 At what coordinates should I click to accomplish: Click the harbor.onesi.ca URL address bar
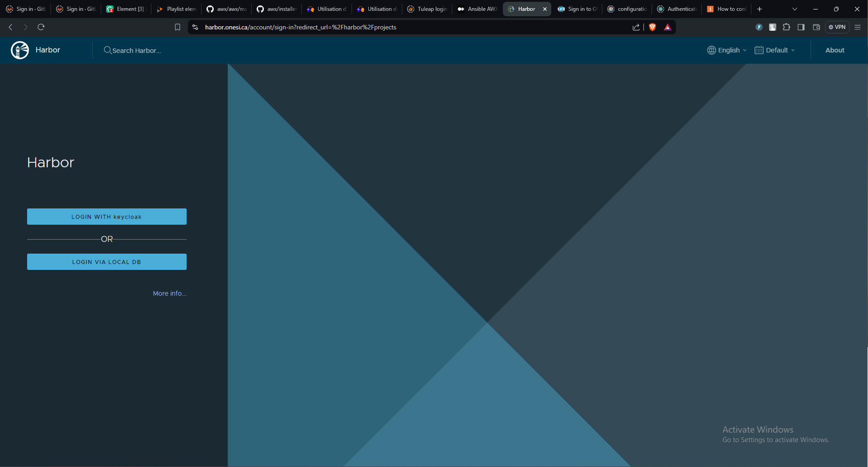300,27
